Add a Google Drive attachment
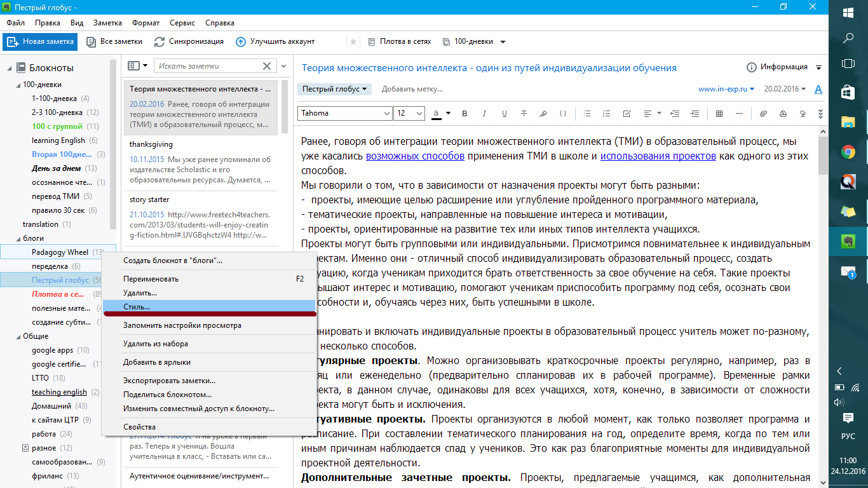This screenshot has height=488, width=868. (783, 114)
